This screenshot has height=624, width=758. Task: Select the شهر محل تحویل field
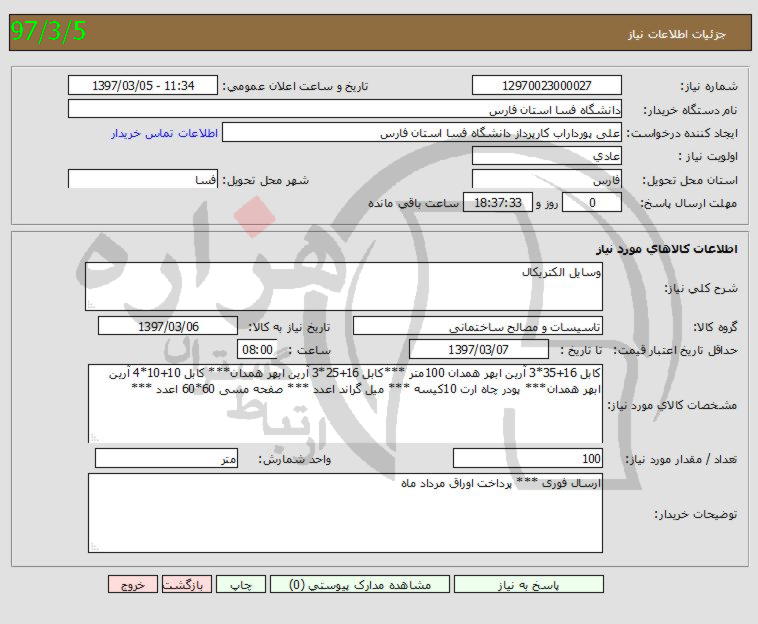143,181
